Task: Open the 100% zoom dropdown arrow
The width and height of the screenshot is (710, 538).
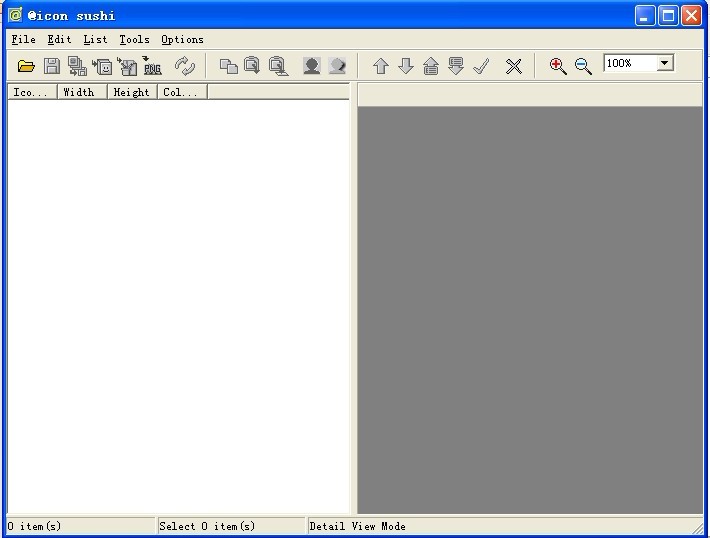Action: point(665,62)
